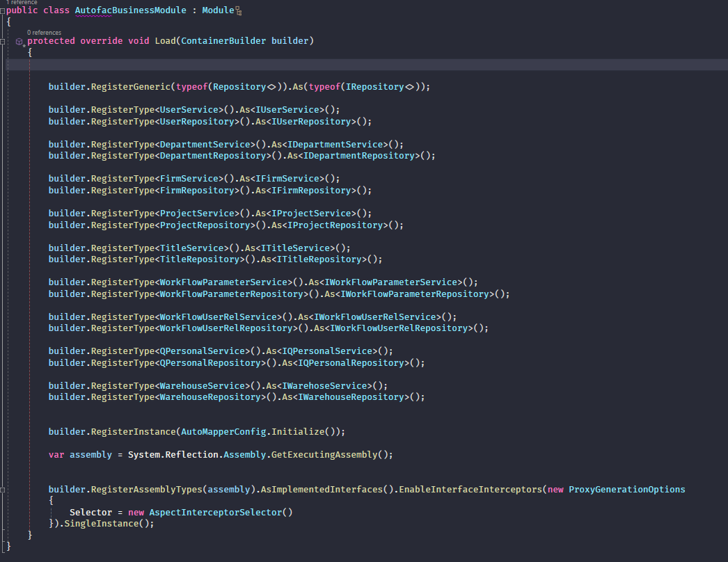Click 'RegisterAssemblyTypes' method call
This screenshot has height=562, width=728.
pos(146,490)
